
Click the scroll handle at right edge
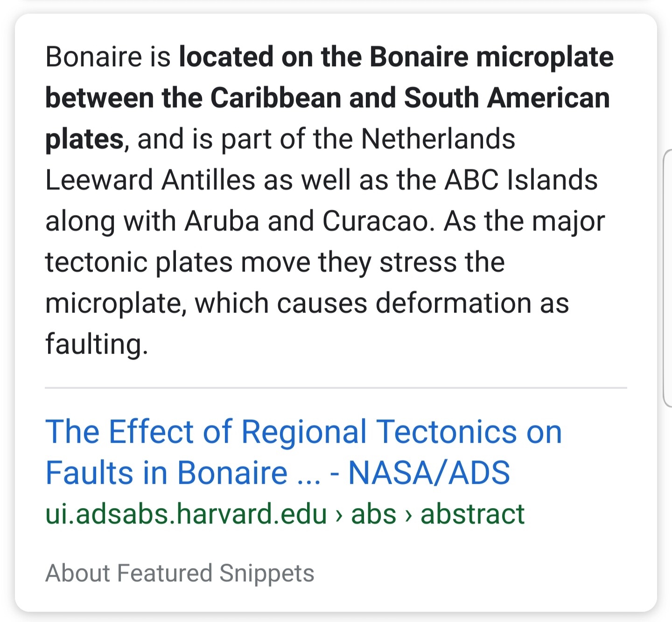click(667, 278)
